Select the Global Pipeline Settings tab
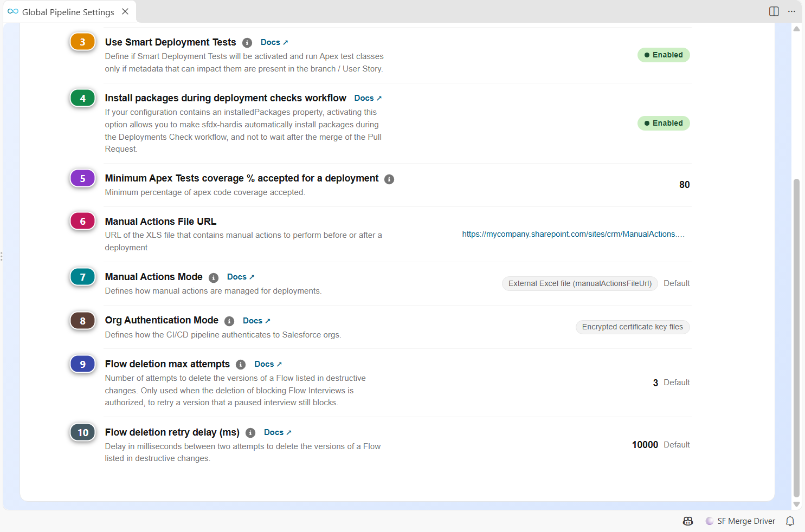Screen dimensions: 805x532 70,12
